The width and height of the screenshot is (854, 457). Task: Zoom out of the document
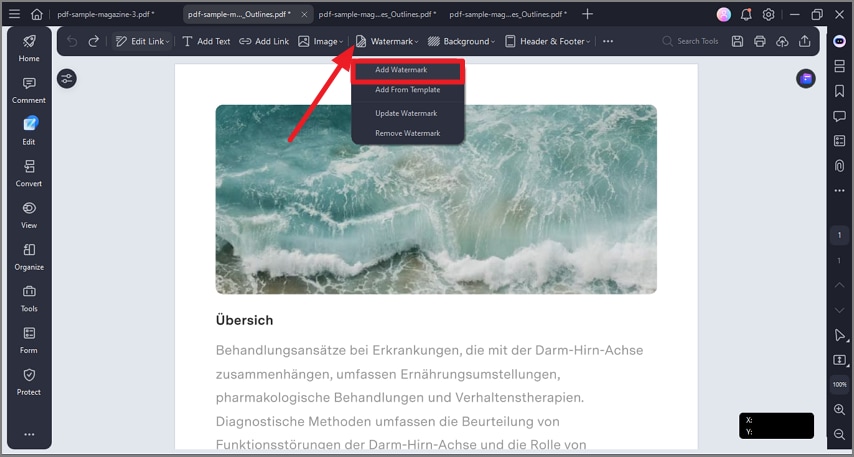[839, 434]
